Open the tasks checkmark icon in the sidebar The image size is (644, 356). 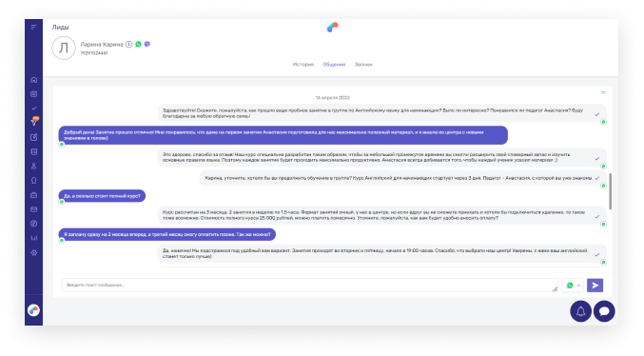(33, 109)
